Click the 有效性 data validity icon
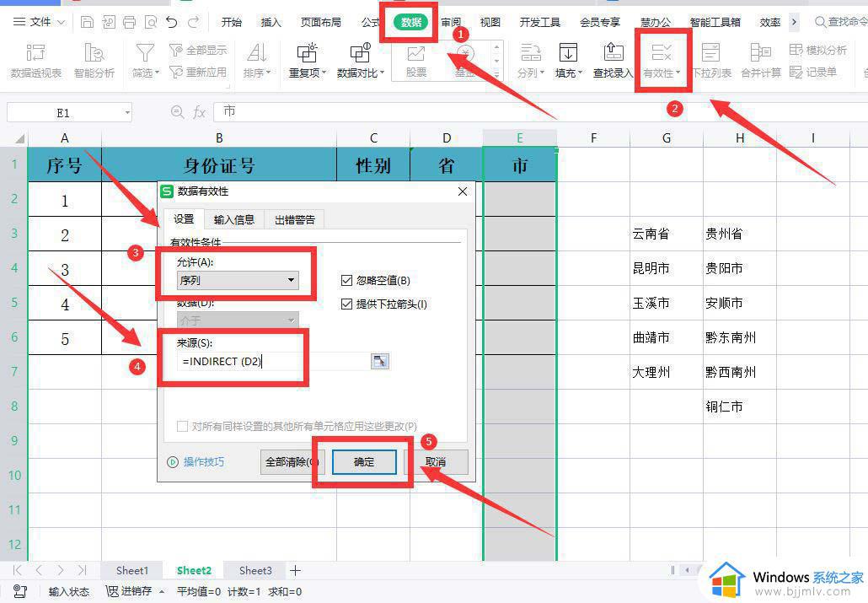Image resolution: width=868 pixels, height=603 pixels. (x=661, y=53)
